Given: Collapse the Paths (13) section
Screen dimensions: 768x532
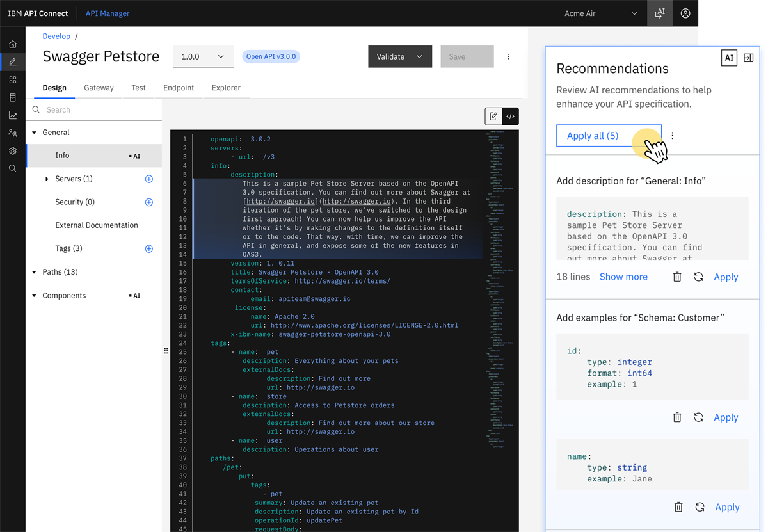Looking at the screenshot, I should pyautogui.click(x=35, y=272).
